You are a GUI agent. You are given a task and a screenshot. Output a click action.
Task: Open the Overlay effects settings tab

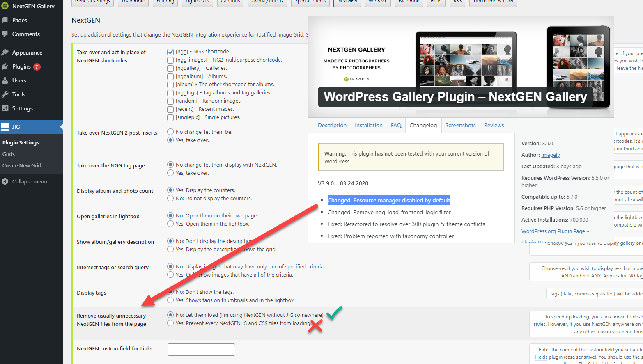point(267,2)
